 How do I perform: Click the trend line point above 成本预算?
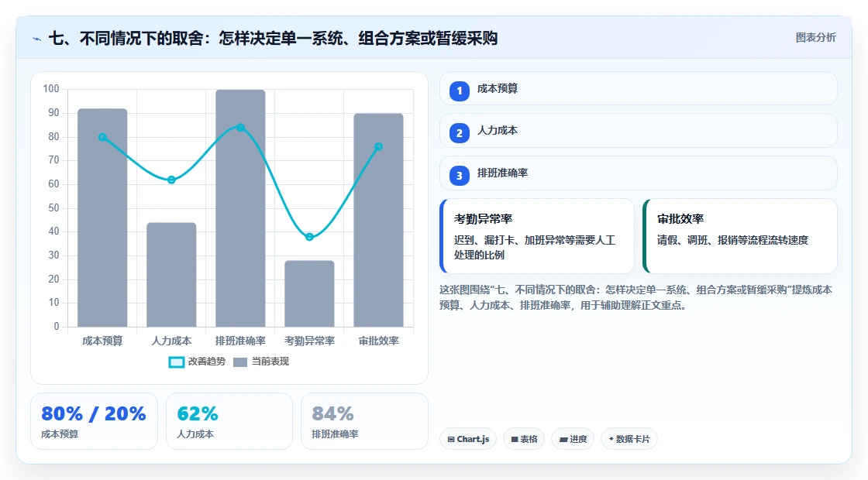102,137
